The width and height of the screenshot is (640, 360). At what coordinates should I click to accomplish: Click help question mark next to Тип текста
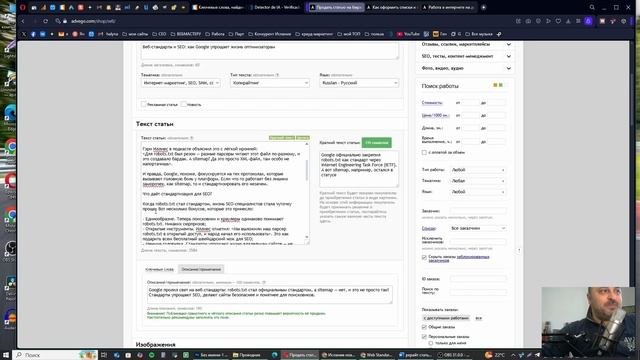(277, 75)
